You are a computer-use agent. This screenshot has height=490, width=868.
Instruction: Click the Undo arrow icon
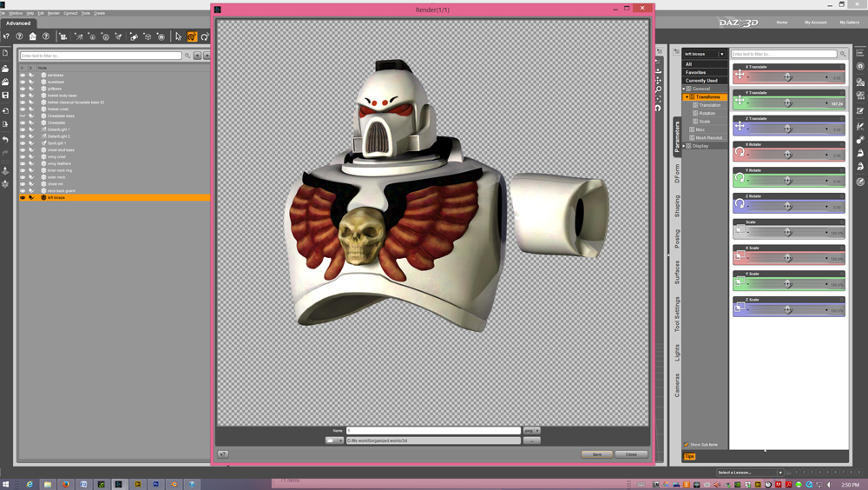pos(5,139)
